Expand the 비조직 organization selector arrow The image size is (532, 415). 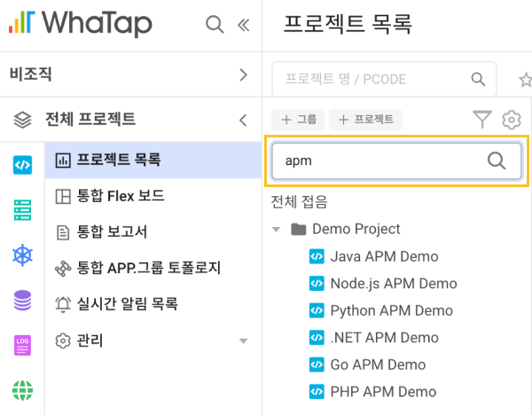243,74
